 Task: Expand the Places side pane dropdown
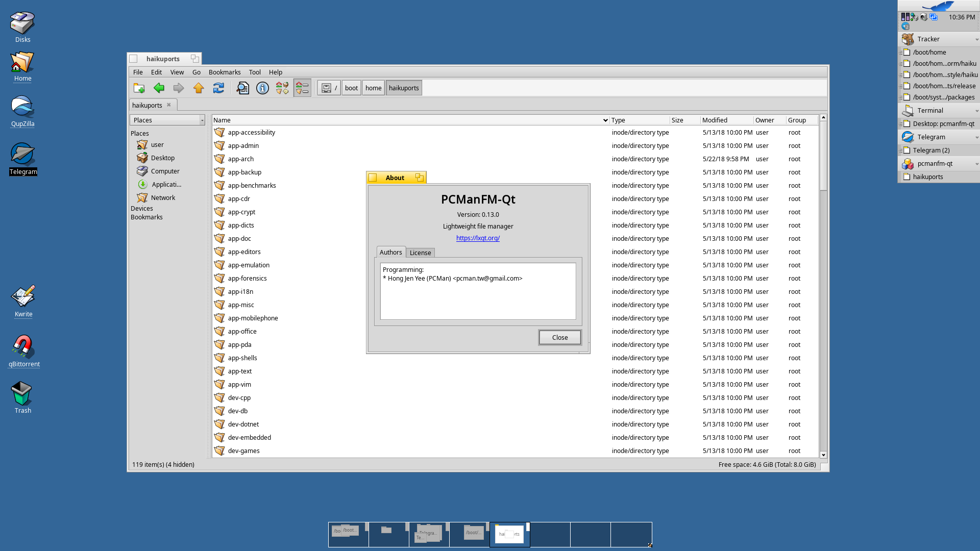pyautogui.click(x=167, y=120)
